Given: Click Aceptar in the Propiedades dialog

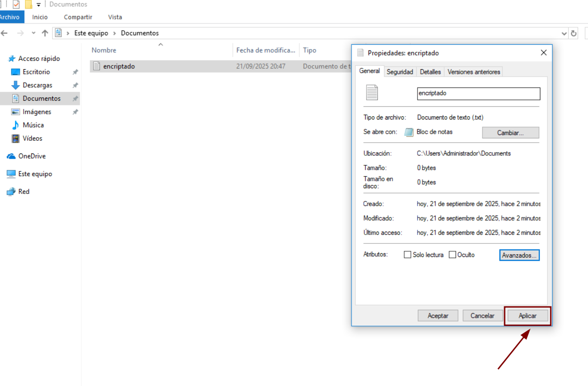Looking at the screenshot, I should tap(438, 316).
